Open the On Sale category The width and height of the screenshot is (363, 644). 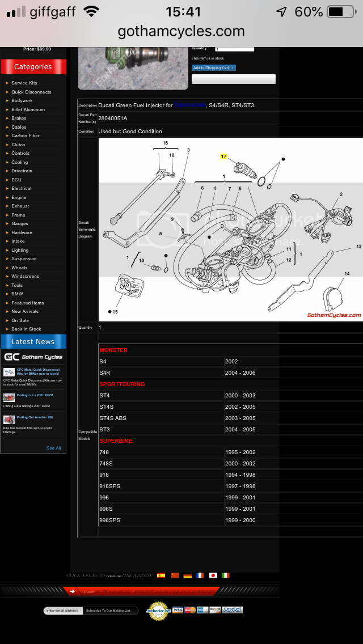coord(20,321)
